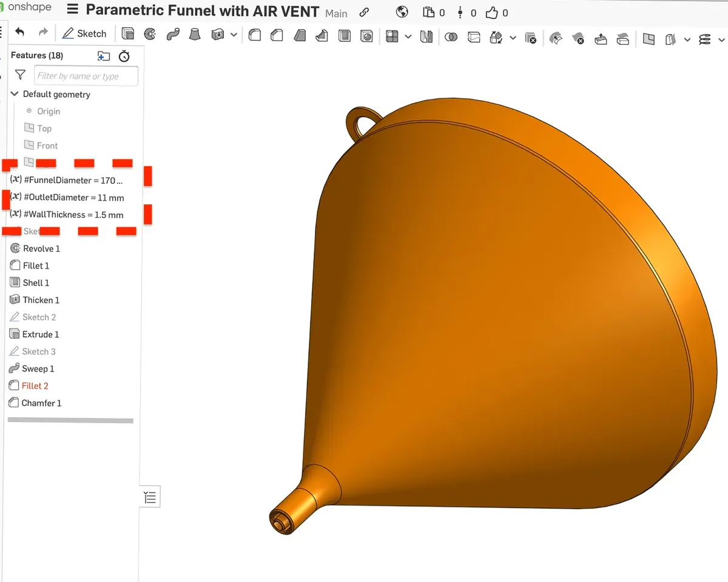Toggle the feature list panel icon
The height and width of the screenshot is (582, 728).
click(x=150, y=498)
